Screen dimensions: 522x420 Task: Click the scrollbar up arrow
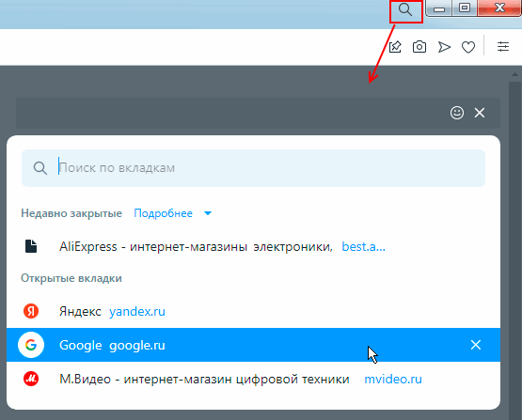click(514, 74)
